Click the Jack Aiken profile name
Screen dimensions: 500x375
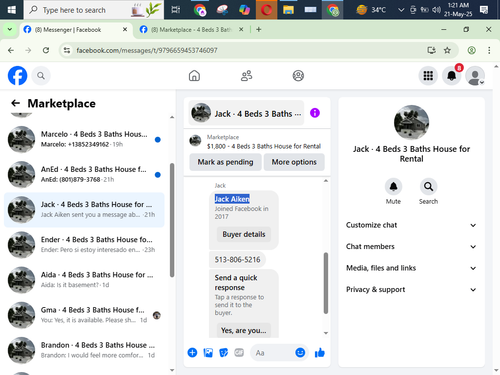point(232,199)
